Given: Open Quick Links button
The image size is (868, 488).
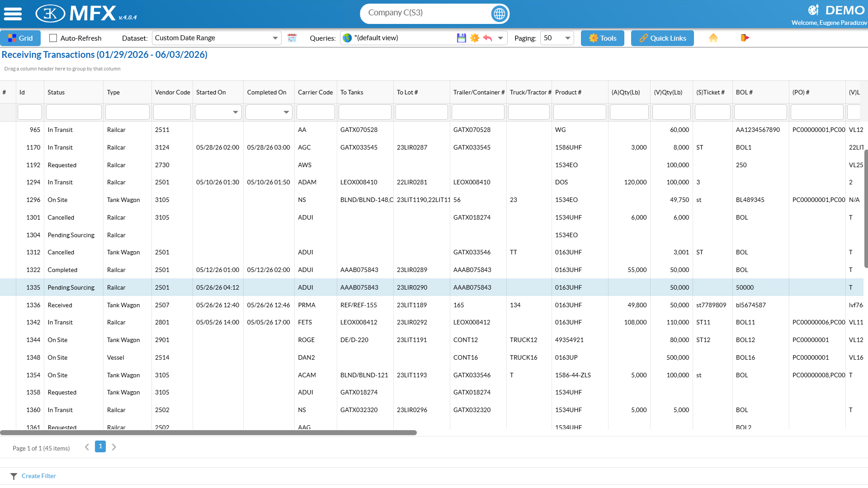Looking at the screenshot, I should pyautogui.click(x=662, y=38).
